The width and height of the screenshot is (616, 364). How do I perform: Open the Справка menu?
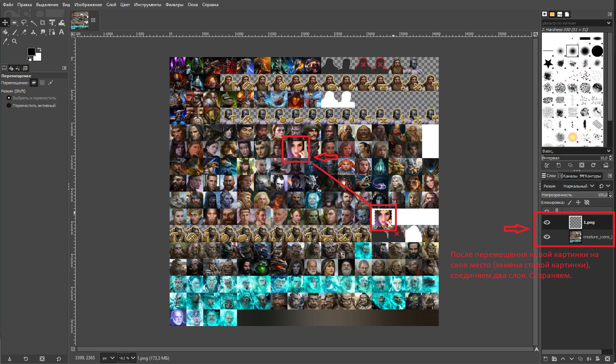210,5
